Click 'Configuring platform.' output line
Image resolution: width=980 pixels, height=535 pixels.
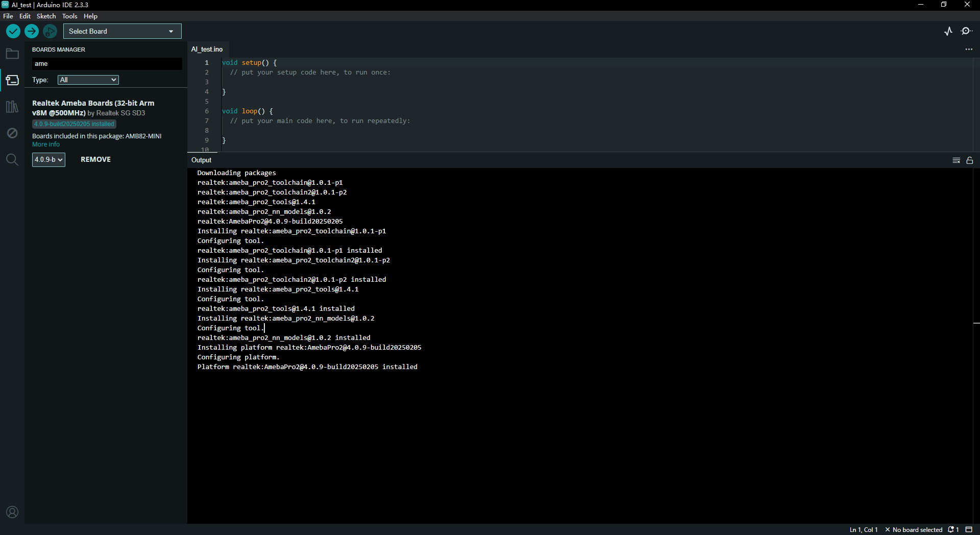(238, 357)
